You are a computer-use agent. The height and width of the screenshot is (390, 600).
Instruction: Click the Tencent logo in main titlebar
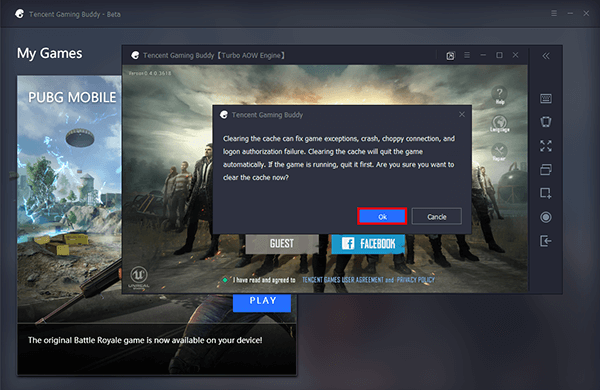point(19,14)
